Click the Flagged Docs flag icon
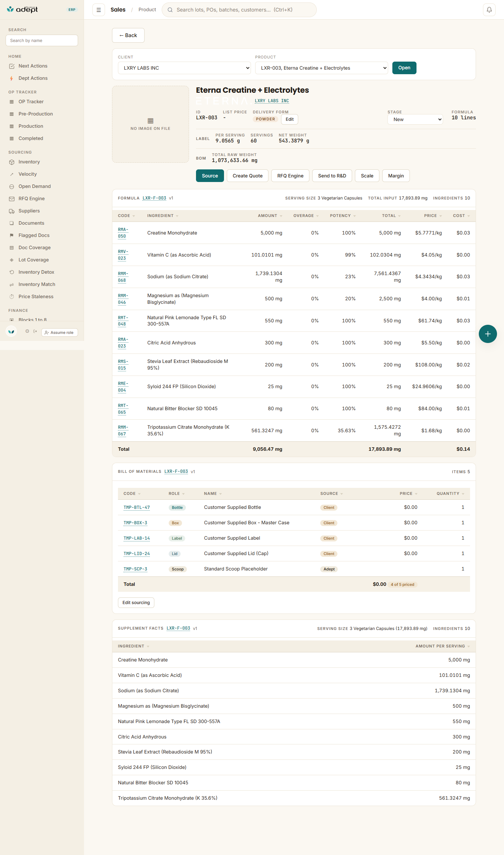The width and height of the screenshot is (504, 855). point(12,236)
